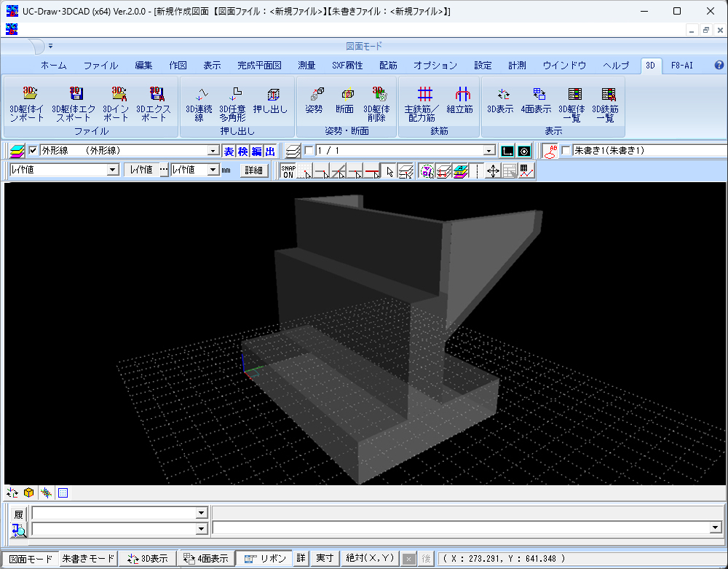This screenshot has width=728, height=569.
Task: Toggle 図面モード in status bar
Action: pos(31,558)
